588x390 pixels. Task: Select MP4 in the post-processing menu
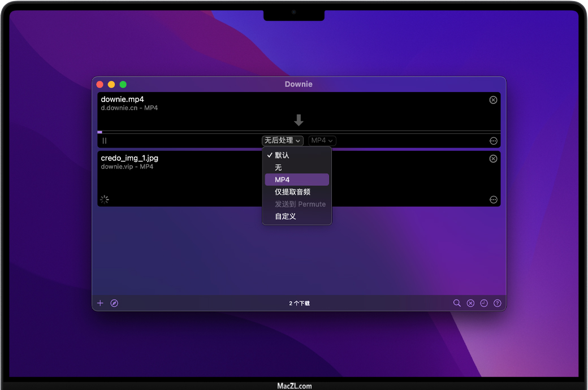[x=282, y=180]
